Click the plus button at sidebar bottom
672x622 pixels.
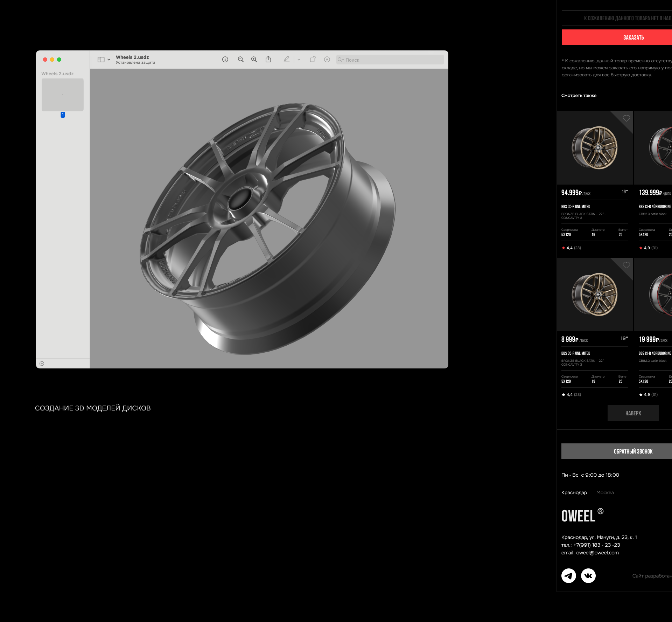pos(42,364)
